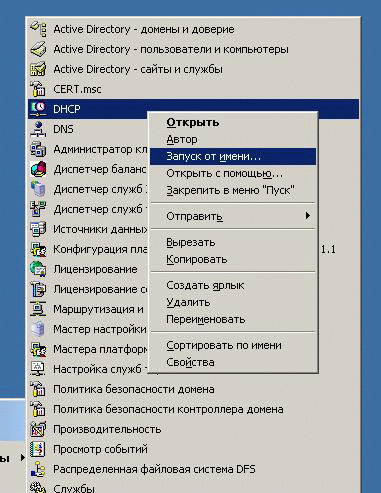Click the Конфигурация платформы icon
The width and height of the screenshot is (381, 493).
click(x=38, y=249)
